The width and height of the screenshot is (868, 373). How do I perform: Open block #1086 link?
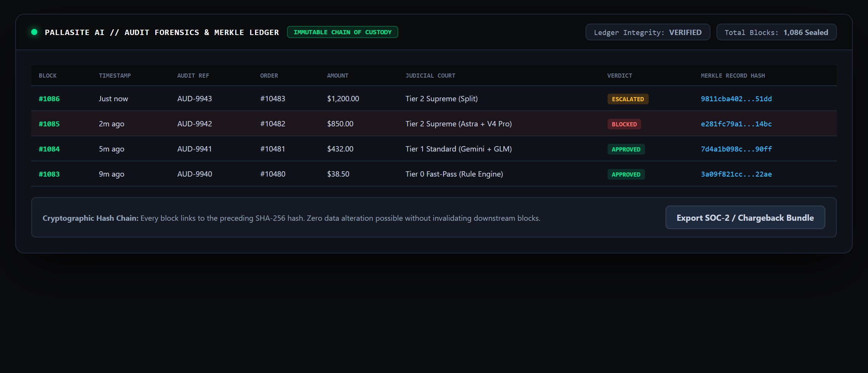pos(49,99)
